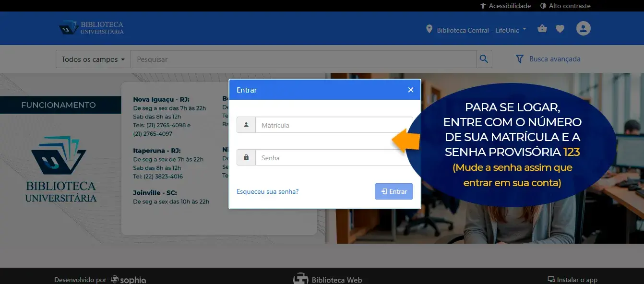Close the Entrar login dialog
Screen dimensions: 644x284
click(410, 90)
